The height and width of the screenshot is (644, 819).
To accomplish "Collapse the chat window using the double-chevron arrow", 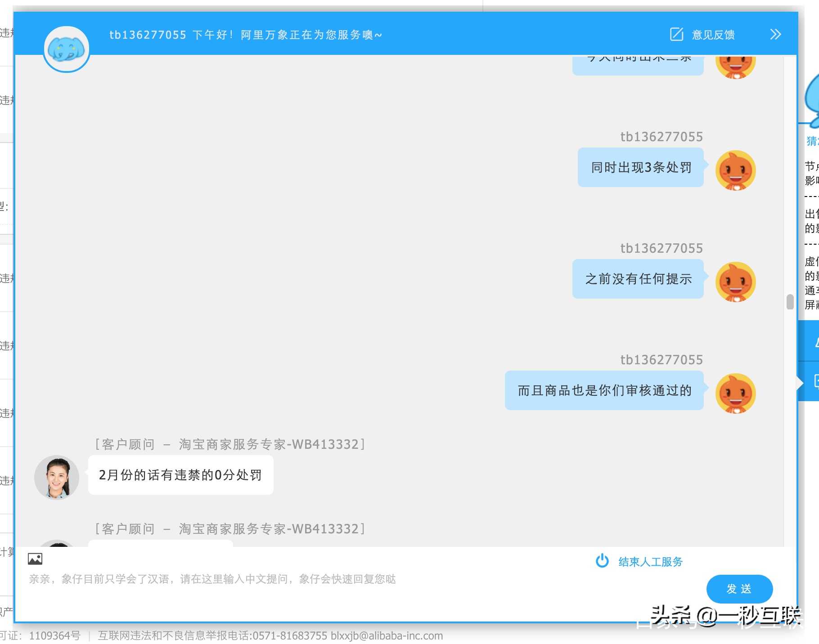I will tap(775, 34).
